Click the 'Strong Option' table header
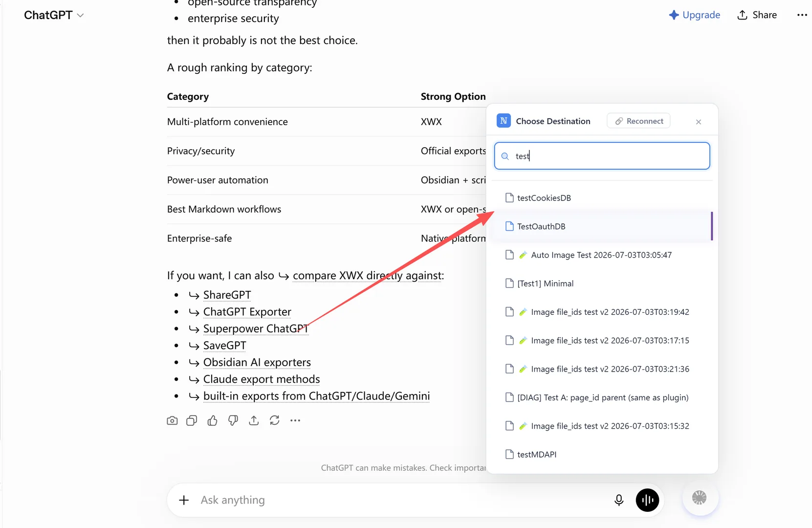The height and width of the screenshot is (528, 812). (x=453, y=96)
